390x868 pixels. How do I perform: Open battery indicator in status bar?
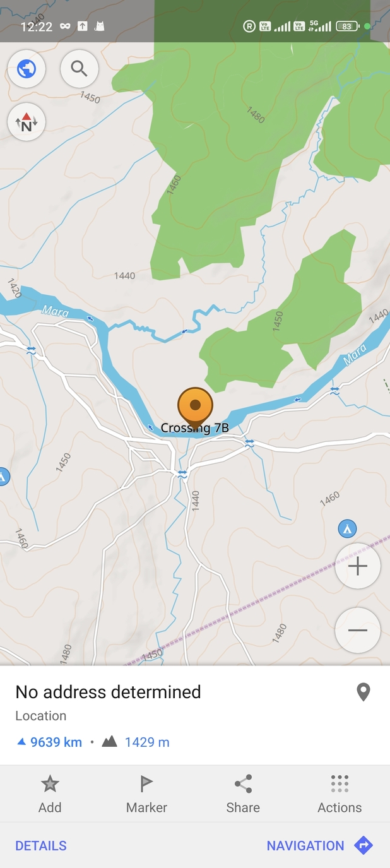[x=348, y=27]
